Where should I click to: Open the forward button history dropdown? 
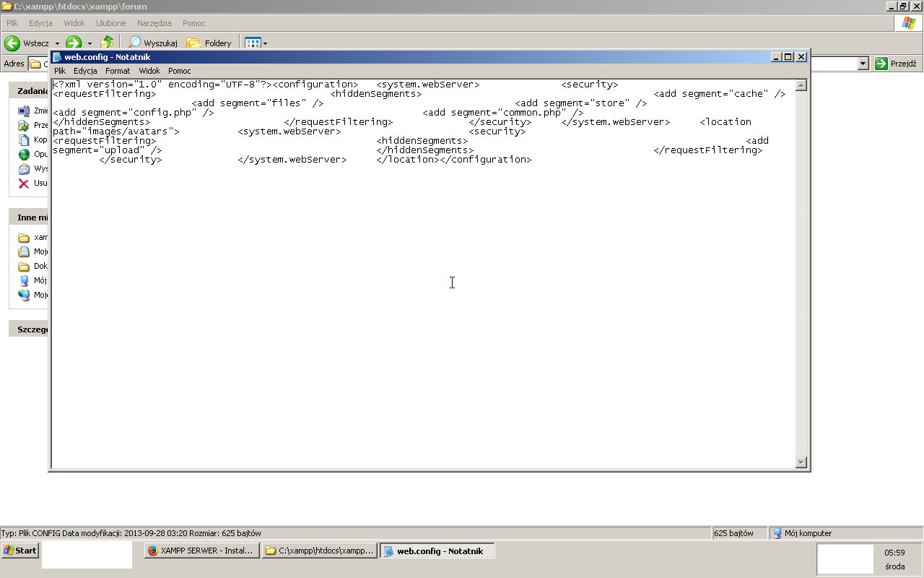tap(90, 43)
